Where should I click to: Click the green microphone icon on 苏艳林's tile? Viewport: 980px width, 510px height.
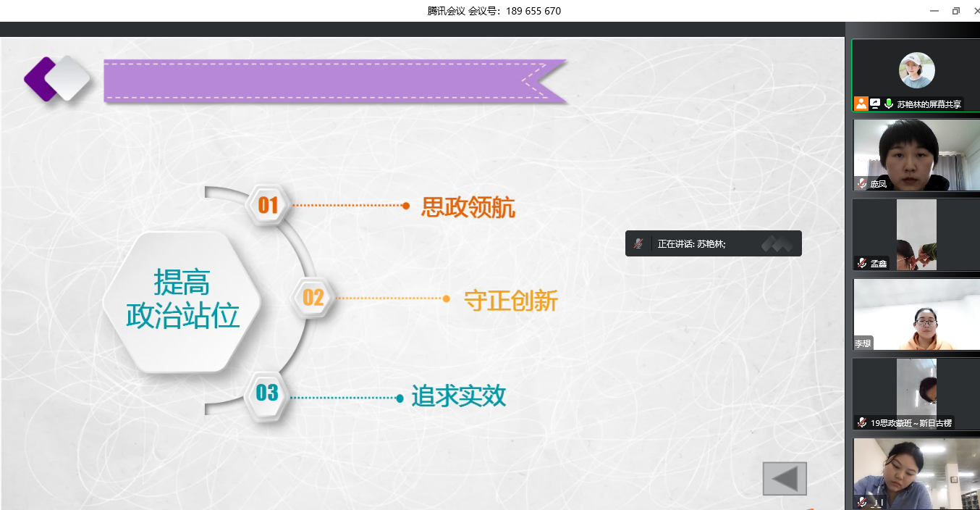pyautogui.click(x=888, y=104)
